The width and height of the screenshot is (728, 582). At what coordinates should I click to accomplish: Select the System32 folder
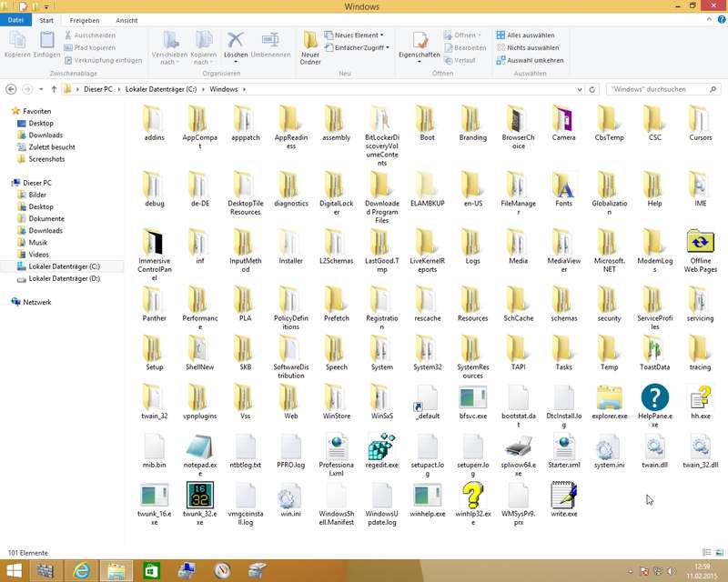[x=427, y=354]
